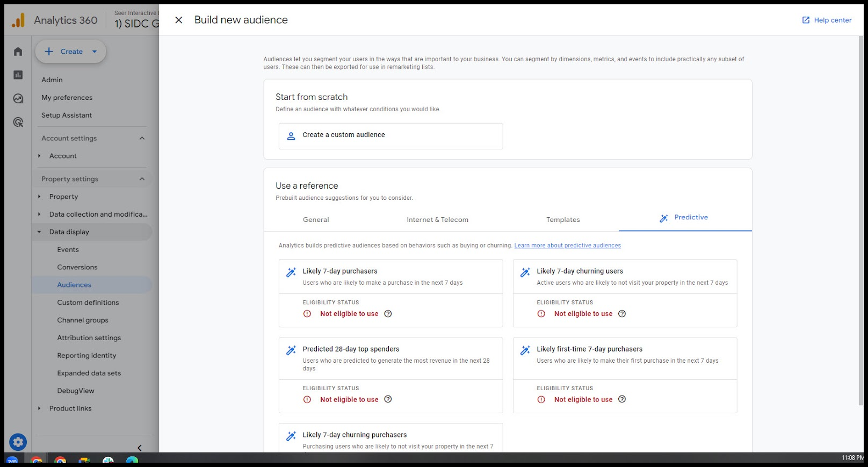Open the Create dropdown button

pos(71,52)
